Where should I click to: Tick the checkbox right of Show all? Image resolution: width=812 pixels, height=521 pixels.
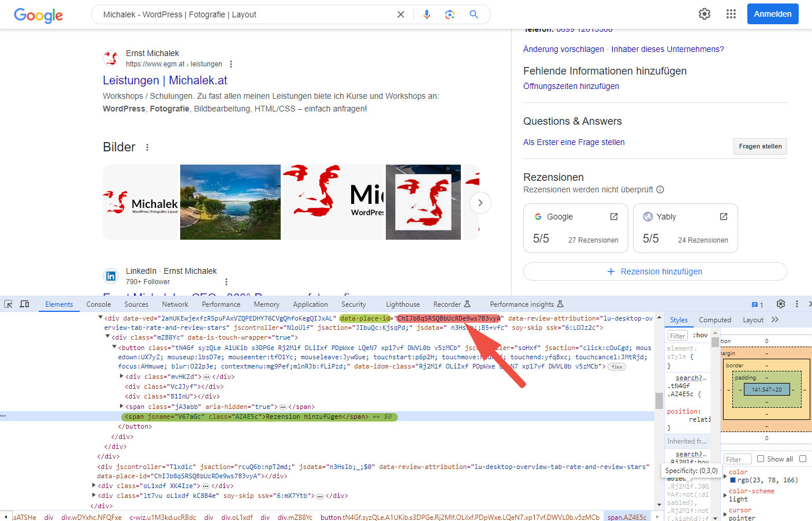(x=803, y=459)
